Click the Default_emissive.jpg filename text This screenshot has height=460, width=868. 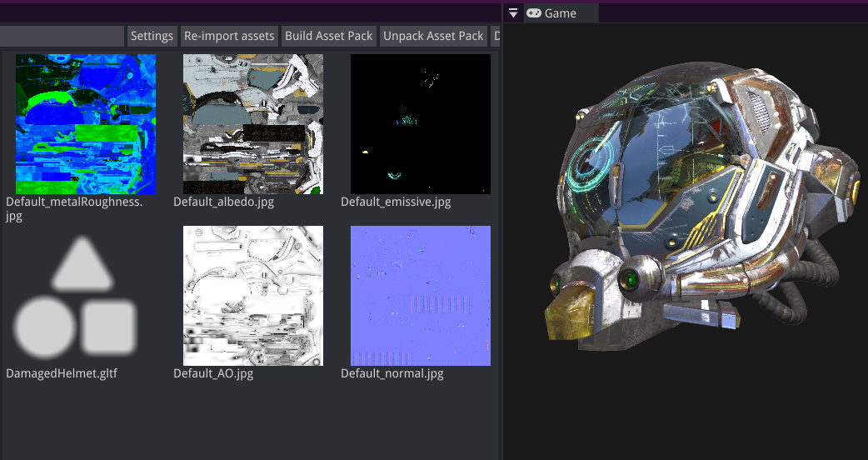pos(396,202)
